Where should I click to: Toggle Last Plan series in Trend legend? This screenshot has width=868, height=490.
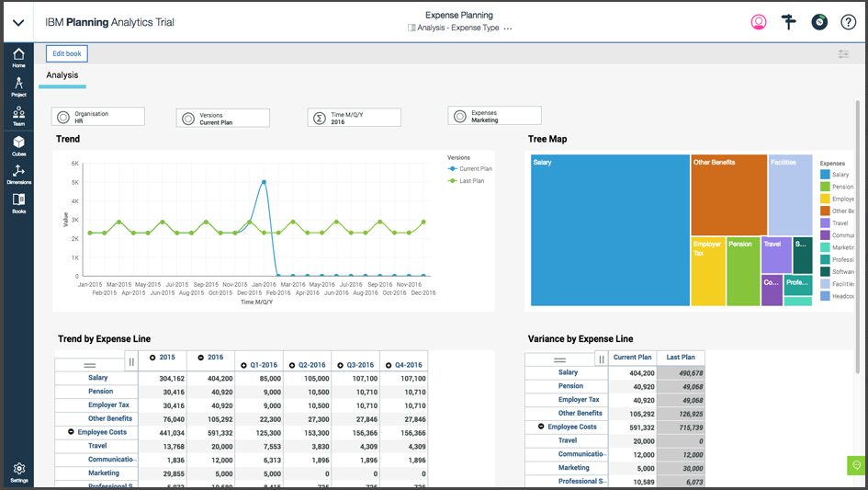[x=470, y=181]
